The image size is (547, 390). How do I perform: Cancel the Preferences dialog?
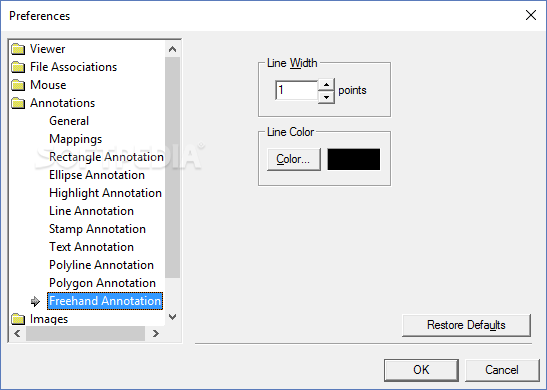tap(502, 370)
